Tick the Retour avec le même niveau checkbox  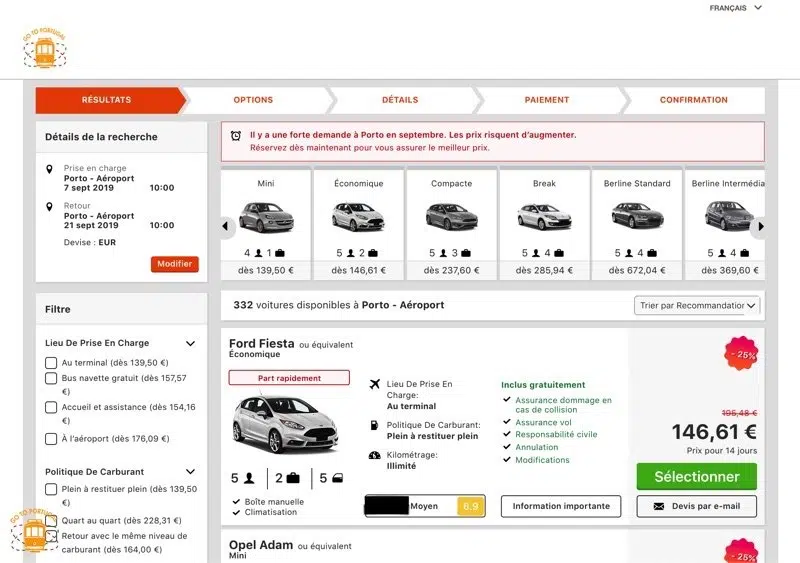51,536
